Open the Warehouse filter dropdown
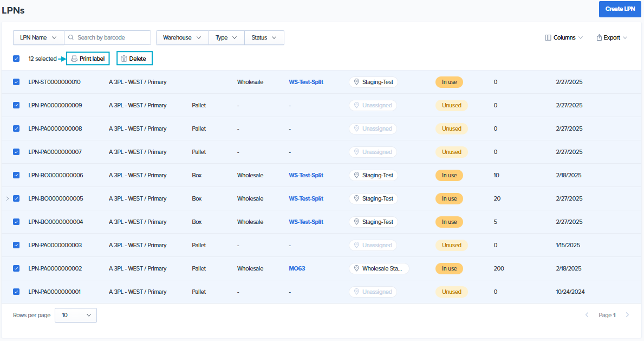Image resolution: width=644 pixels, height=341 pixels. [182, 37]
